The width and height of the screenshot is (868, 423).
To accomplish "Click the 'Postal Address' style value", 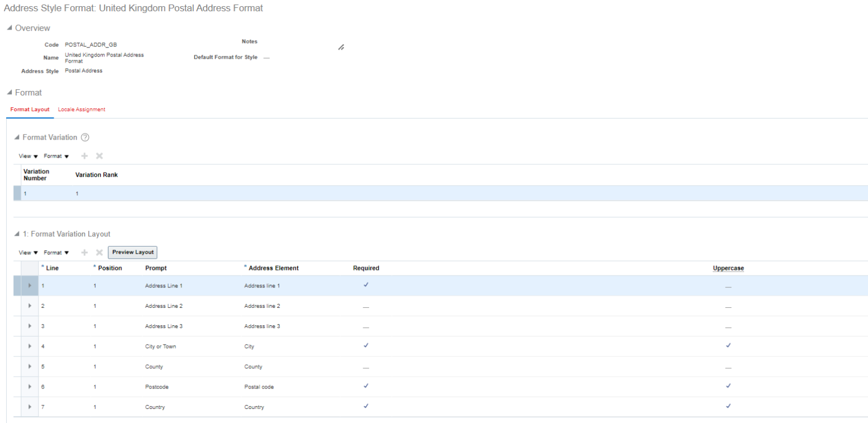I will 84,71.
